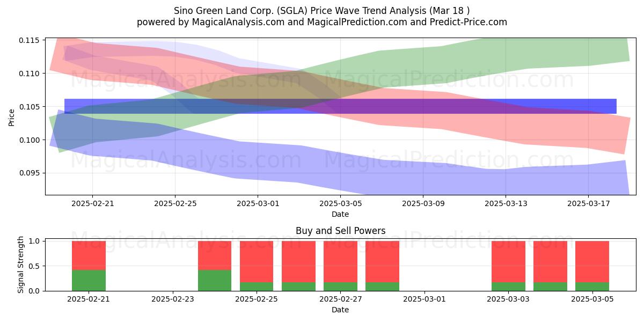The width and height of the screenshot is (644, 322).
Task: Click the 2025-03-17 date tick label
Action: (588, 203)
